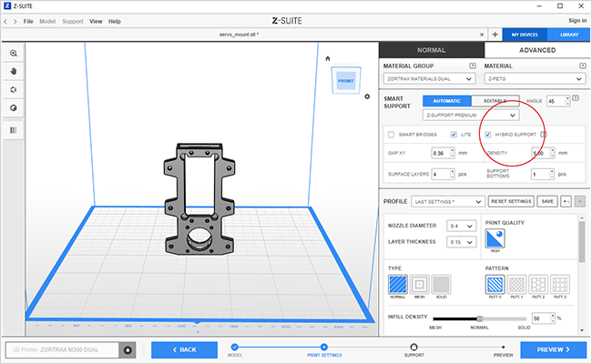Open Angle help icon
592x364 pixels.
(x=576, y=98)
